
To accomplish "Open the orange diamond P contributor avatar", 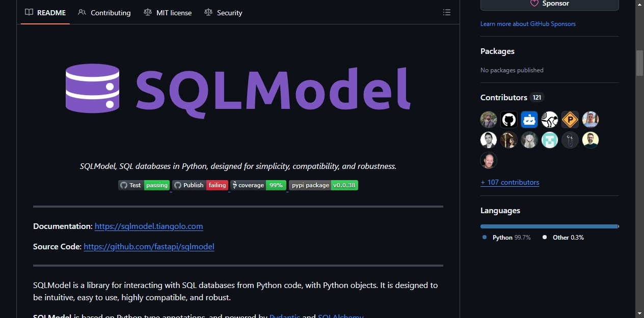I will coord(570,120).
